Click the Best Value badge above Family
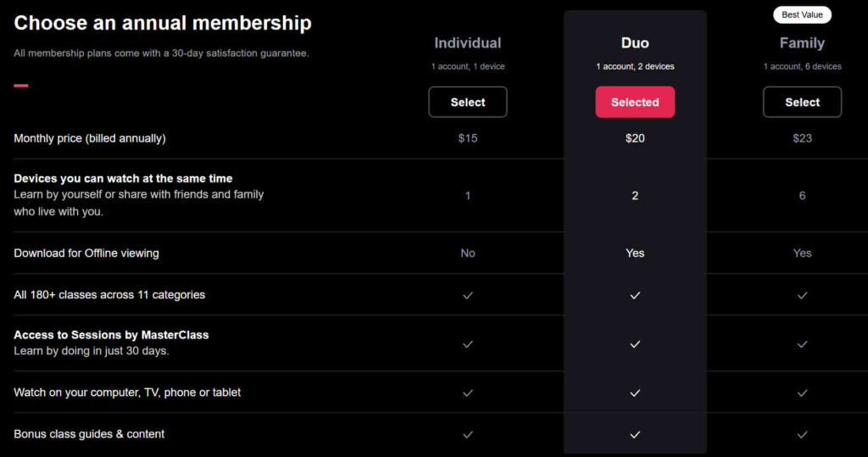Viewport: 868px width, 457px height. click(802, 15)
